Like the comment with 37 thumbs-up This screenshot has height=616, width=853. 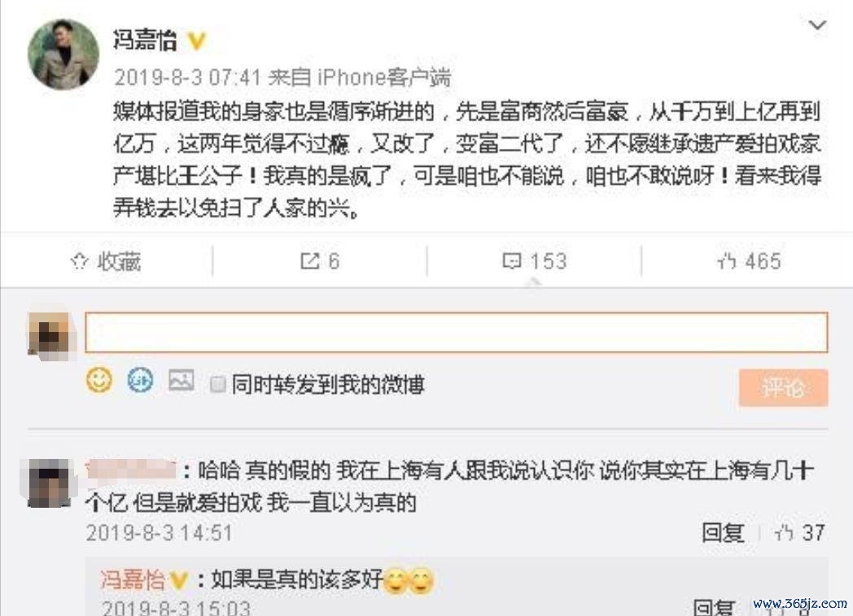[799, 532]
